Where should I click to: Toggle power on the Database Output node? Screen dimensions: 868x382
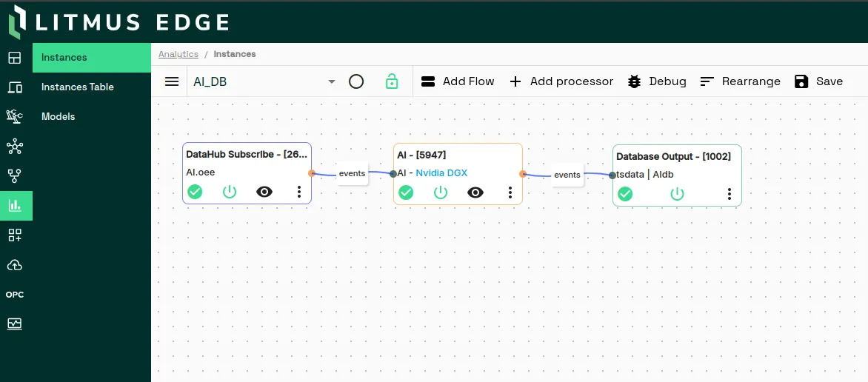coord(678,194)
